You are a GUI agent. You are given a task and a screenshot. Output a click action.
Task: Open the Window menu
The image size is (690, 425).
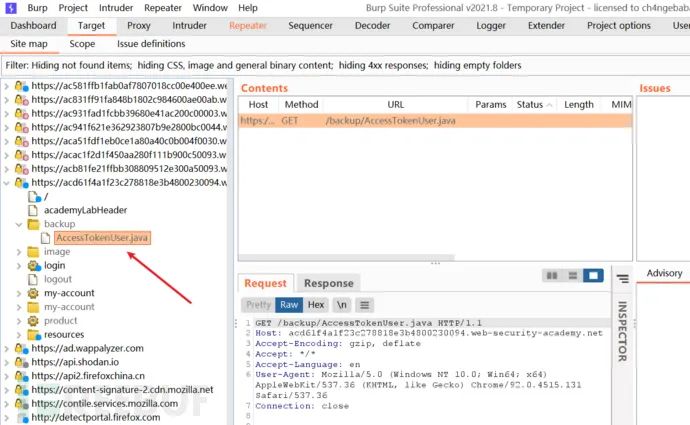coord(210,8)
